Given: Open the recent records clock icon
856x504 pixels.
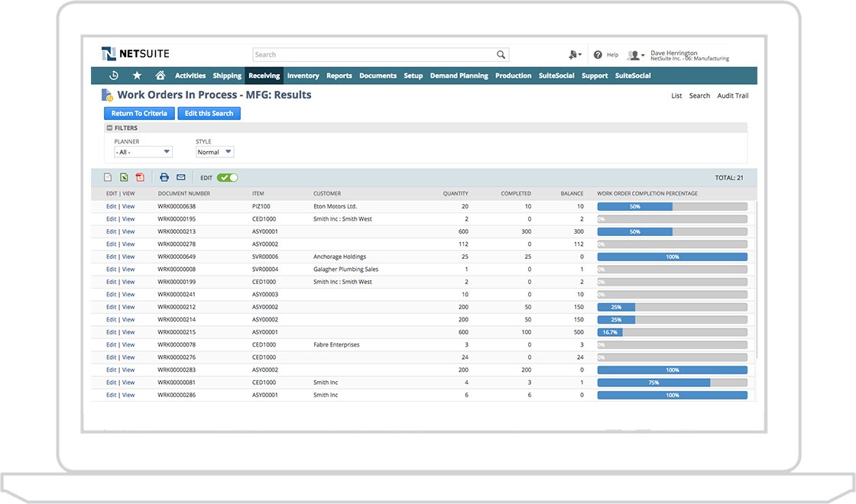Looking at the screenshot, I should tap(114, 76).
